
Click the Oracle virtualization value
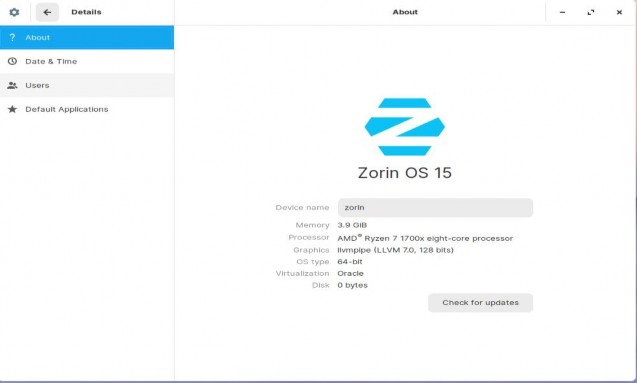[x=350, y=273]
